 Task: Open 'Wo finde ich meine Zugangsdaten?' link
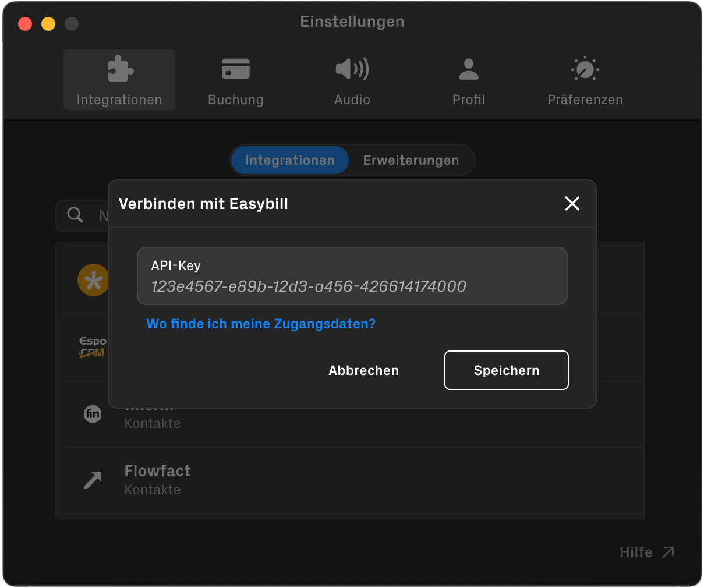[261, 324]
